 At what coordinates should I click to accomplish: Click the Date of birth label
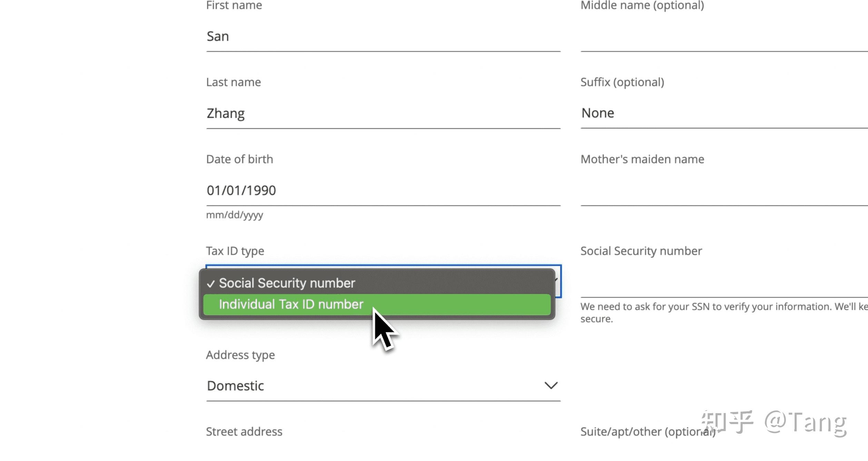(239, 159)
